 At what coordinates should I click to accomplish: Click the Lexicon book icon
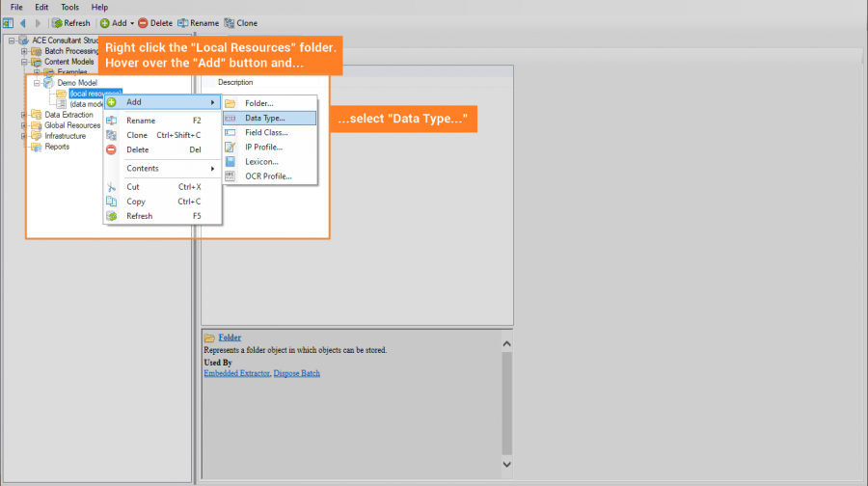click(231, 162)
